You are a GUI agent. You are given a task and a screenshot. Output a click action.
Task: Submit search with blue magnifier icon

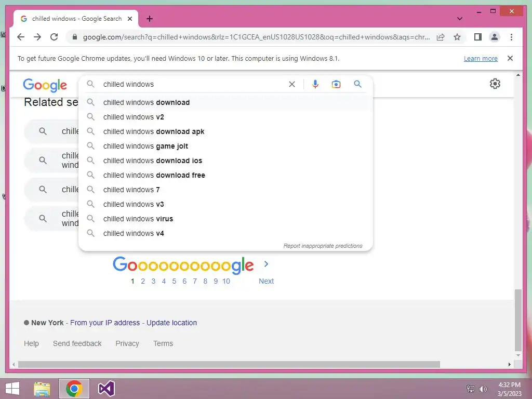click(357, 84)
